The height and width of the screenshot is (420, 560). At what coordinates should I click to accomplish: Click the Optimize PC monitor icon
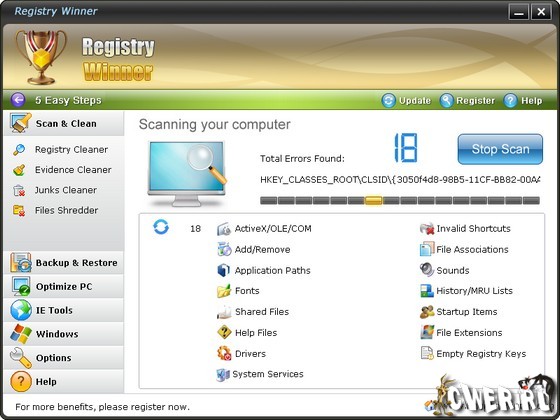21,286
